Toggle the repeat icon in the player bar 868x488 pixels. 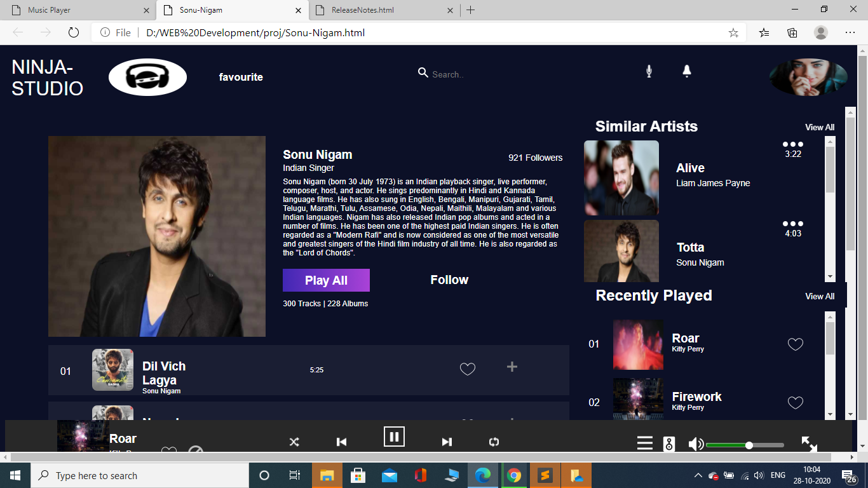pos(494,441)
